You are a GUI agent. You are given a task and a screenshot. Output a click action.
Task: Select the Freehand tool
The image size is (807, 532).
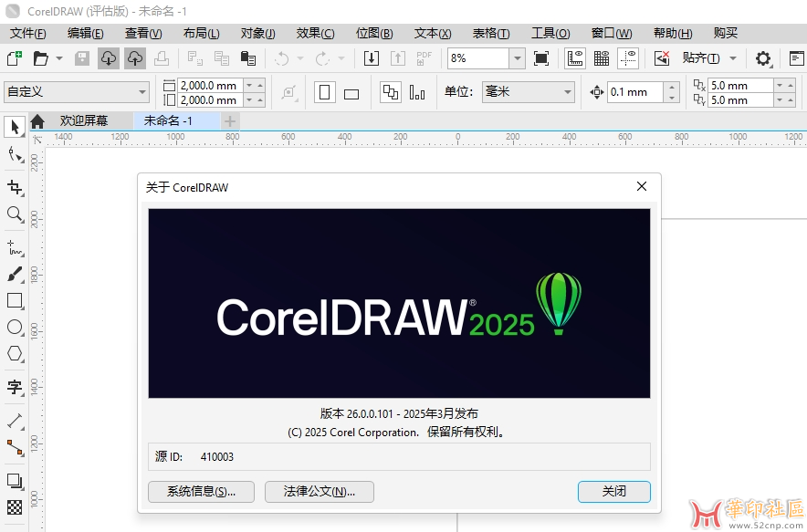(x=15, y=247)
